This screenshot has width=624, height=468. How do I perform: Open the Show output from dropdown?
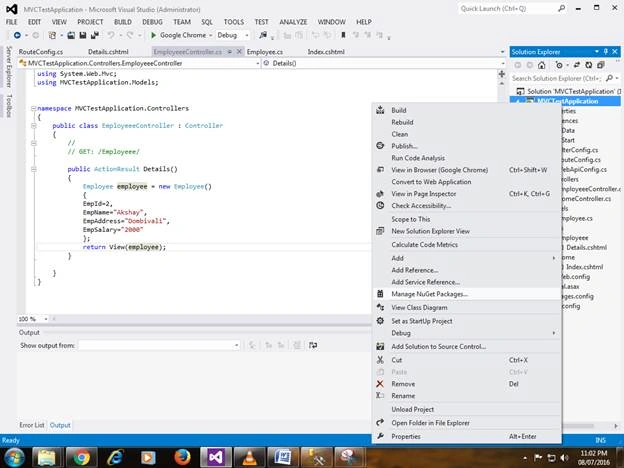coord(236,345)
